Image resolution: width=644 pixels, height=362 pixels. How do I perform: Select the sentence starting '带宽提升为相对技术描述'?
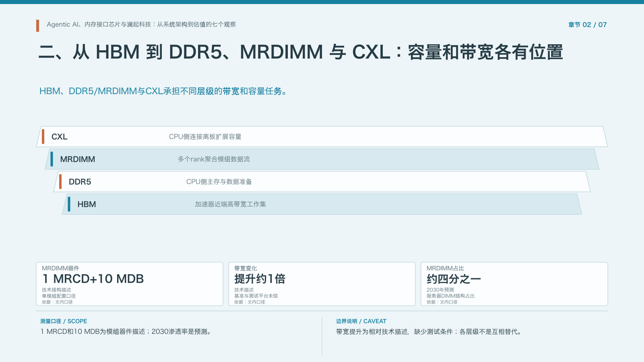coord(429,332)
